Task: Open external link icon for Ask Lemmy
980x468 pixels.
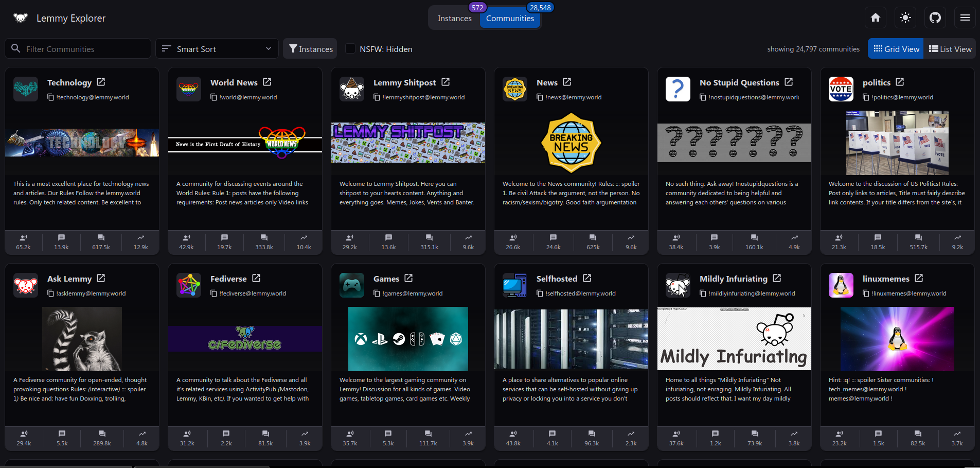Action: [x=101, y=278]
